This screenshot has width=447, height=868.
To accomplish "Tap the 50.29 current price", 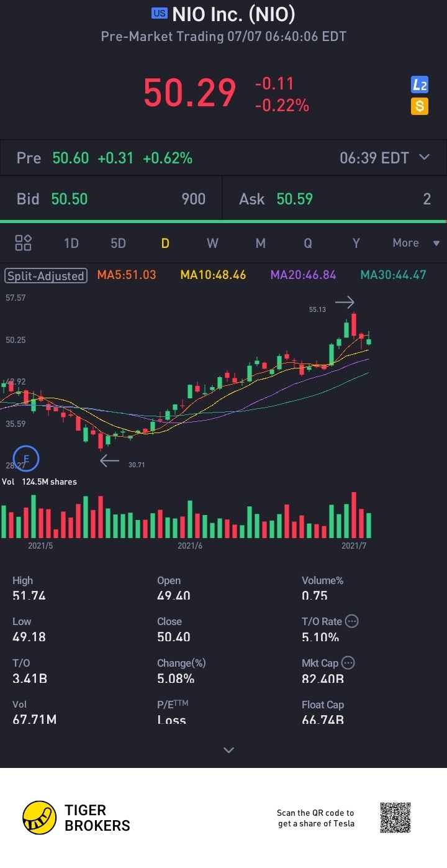I will (189, 93).
